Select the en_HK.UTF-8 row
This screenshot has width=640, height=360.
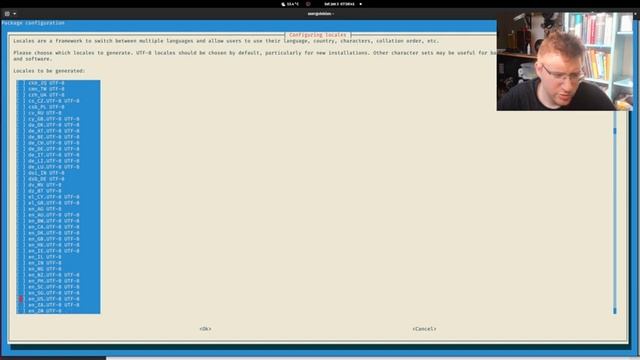pos(58,245)
